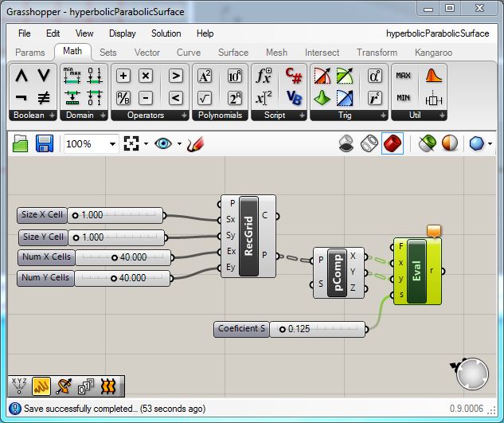Viewport: 504px width, 423px height.
Task: Click the Coeficient S slider label
Action: (x=241, y=329)
